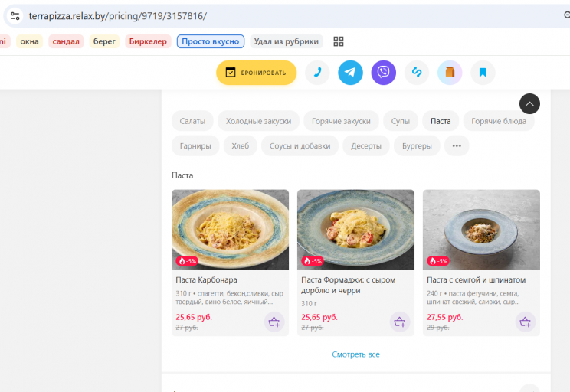Select the Горячие блюда category

499,121
